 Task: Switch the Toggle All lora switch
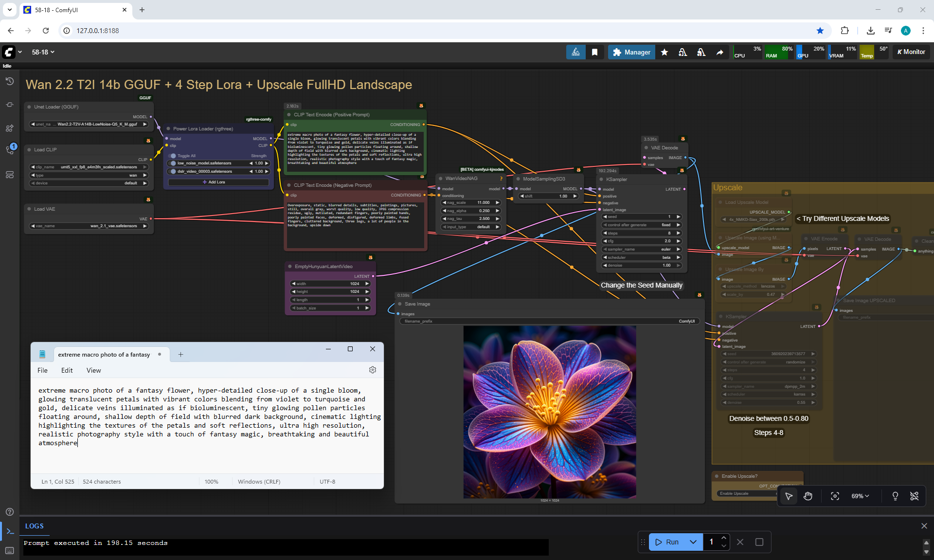click(x=173, y=156)
